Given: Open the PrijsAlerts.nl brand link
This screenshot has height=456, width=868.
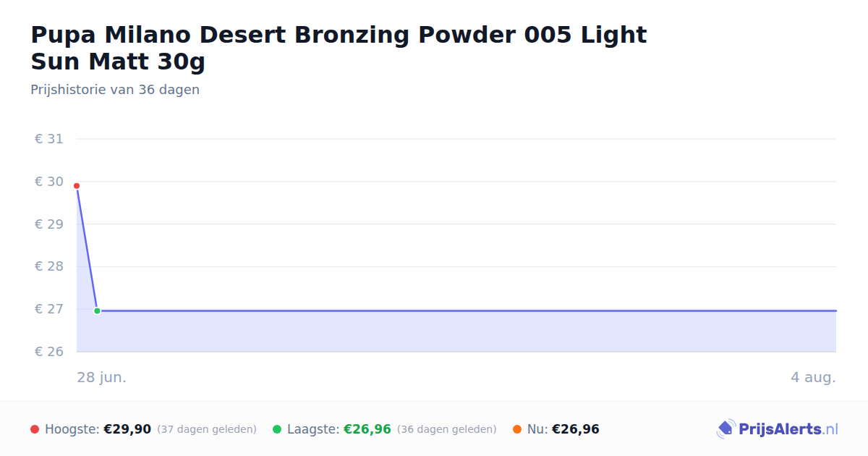Looking at the screenshot, I should (x=777, y=429).
